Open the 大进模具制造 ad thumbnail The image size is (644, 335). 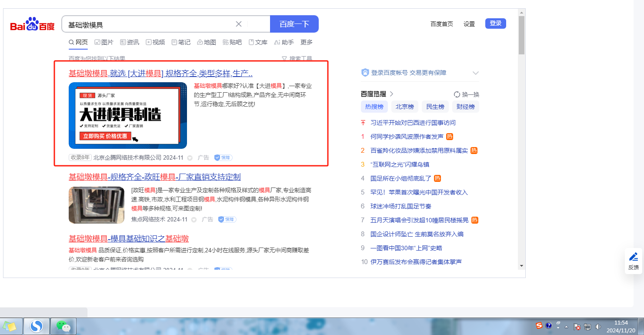point(128,116)
